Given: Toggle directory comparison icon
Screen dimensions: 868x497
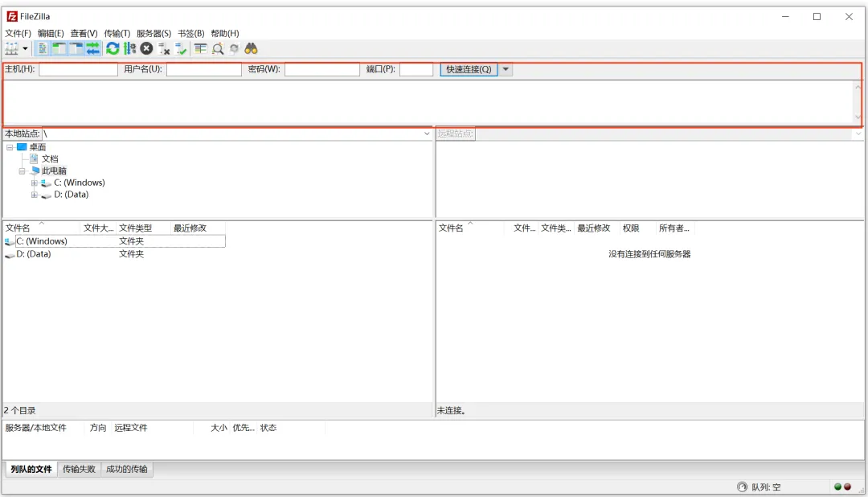Looking at the screenshot, I should (x=218, y=49).
